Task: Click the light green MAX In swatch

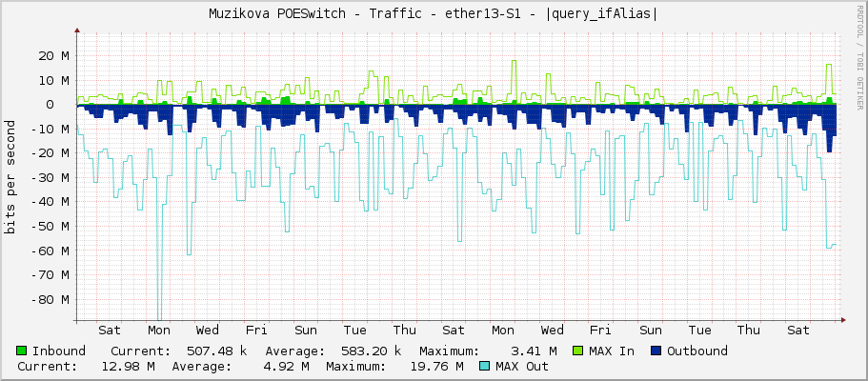Action: point(577,351)
